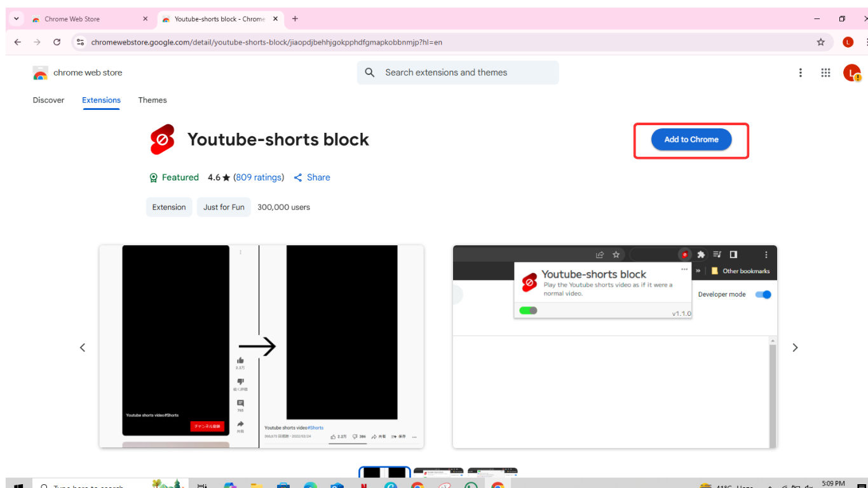Click the blue Add to Chrome button
Screen dimensions: 868x488
(691, 140)
